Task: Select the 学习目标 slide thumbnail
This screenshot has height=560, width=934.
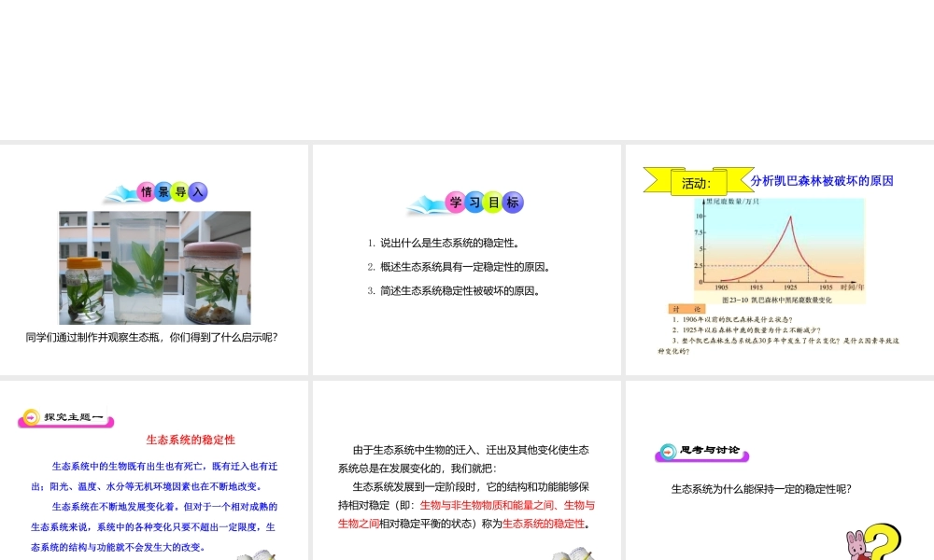Action: click(466, 259)
